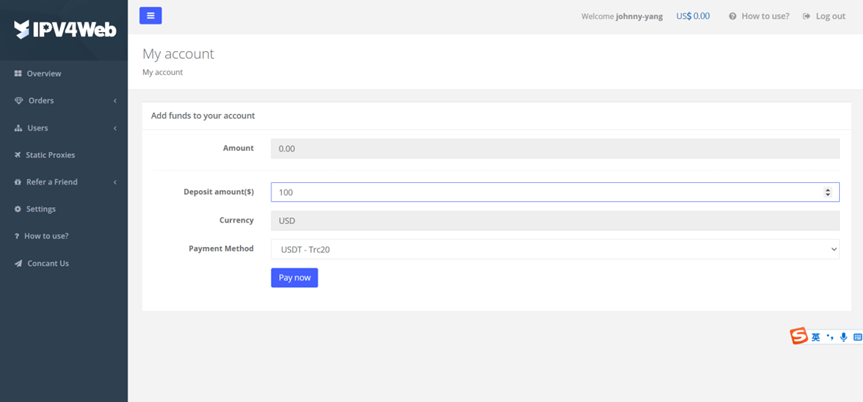This screenshot has height=402, width=863.
Task: Click the Deposit amount stepper arrows
Action: (827, 192)
